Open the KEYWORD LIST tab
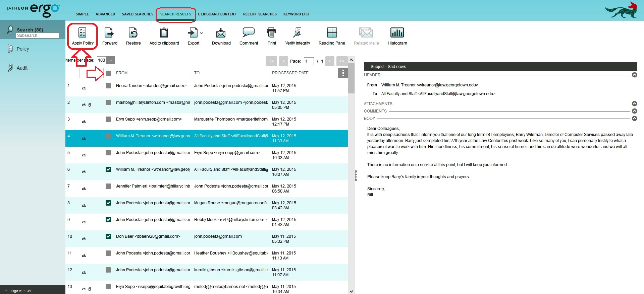This screenshot has height=294, width=644. 297,14
